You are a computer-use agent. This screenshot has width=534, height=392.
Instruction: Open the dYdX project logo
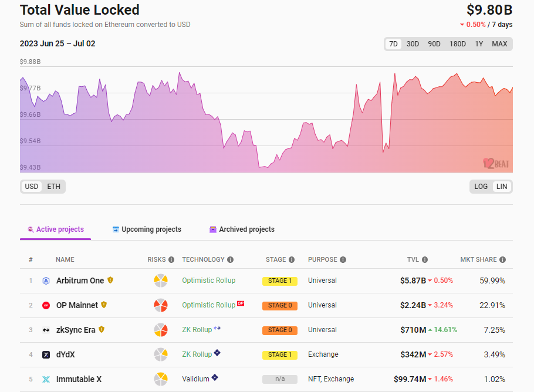pyautogui.click(x=46, y=354)
